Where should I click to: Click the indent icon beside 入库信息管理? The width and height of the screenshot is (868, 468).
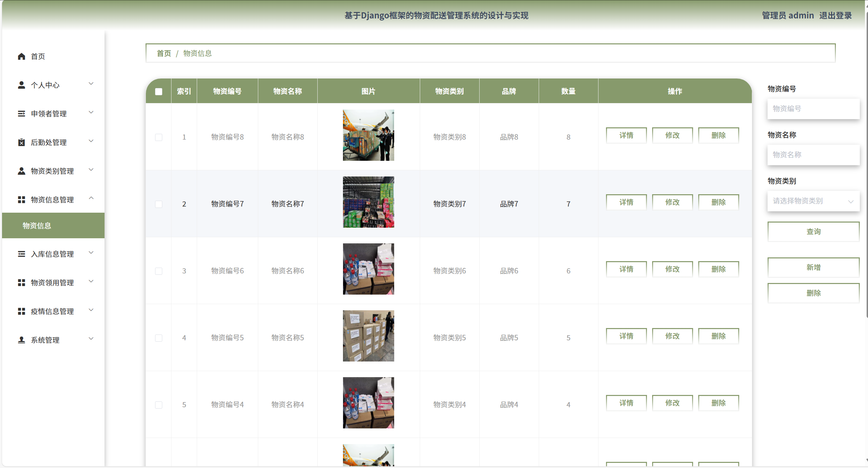pyautogui.click(x=22, y=254)
